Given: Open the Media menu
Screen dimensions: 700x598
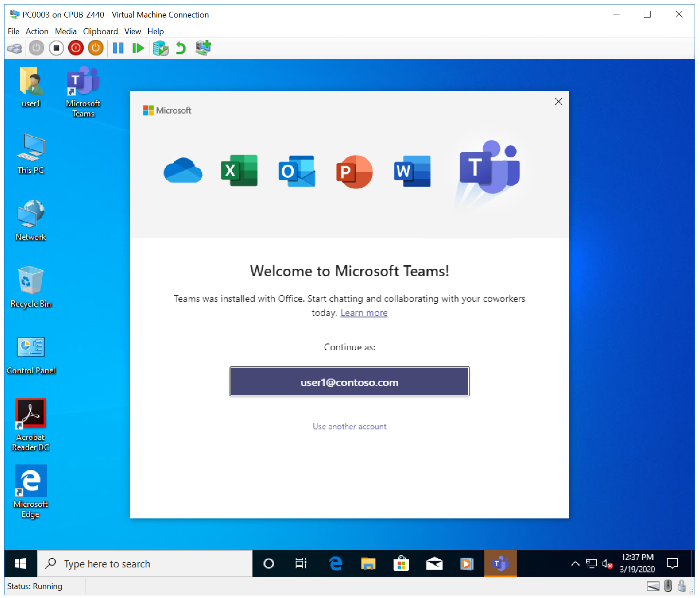Looking at the screenshot, I should click(66, 31).
